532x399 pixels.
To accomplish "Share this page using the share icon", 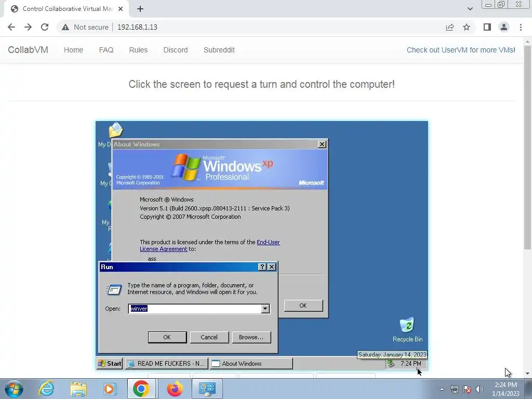I will click(x=450, y=27).
